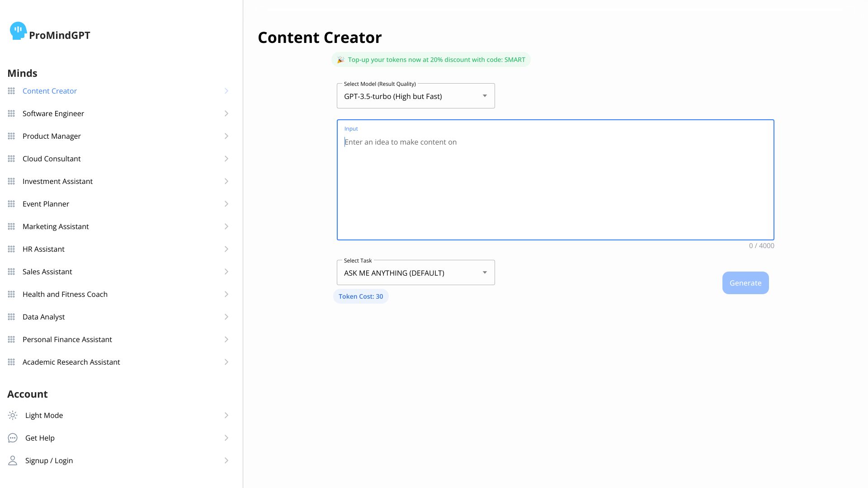Click the Data Analyst grid icon
Screen dimensions: 868x488
pos(11,316)
